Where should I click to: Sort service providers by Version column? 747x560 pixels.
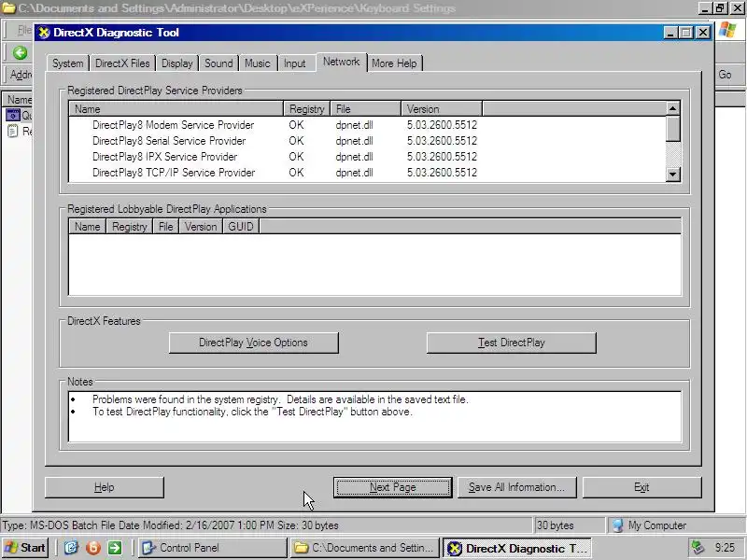(x=442, y=109)
